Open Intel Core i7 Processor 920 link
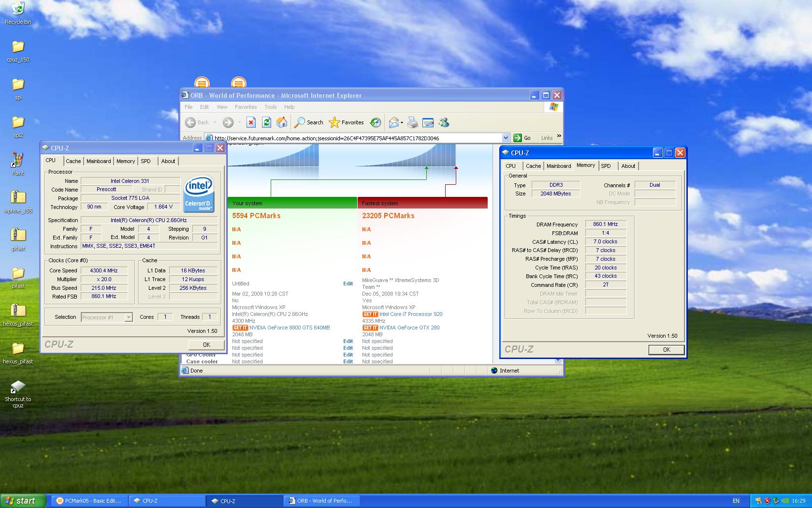Screen dimensions: 812x508 point(411,314)
